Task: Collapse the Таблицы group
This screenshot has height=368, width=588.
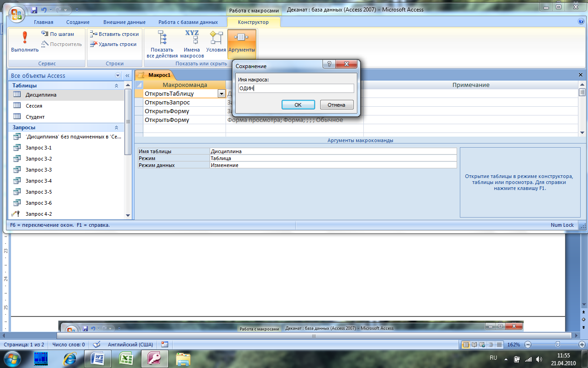Action: click(116, 86)
